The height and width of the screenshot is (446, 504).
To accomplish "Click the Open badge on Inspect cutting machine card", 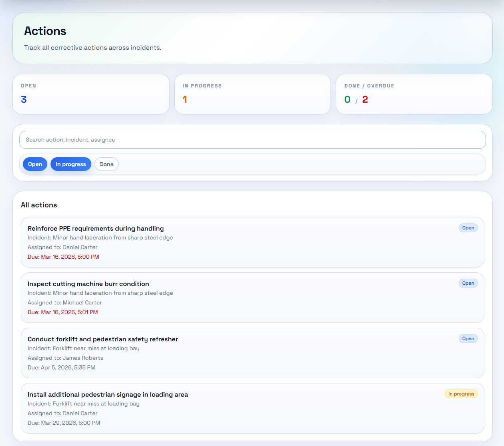I will tap(468, 283).
